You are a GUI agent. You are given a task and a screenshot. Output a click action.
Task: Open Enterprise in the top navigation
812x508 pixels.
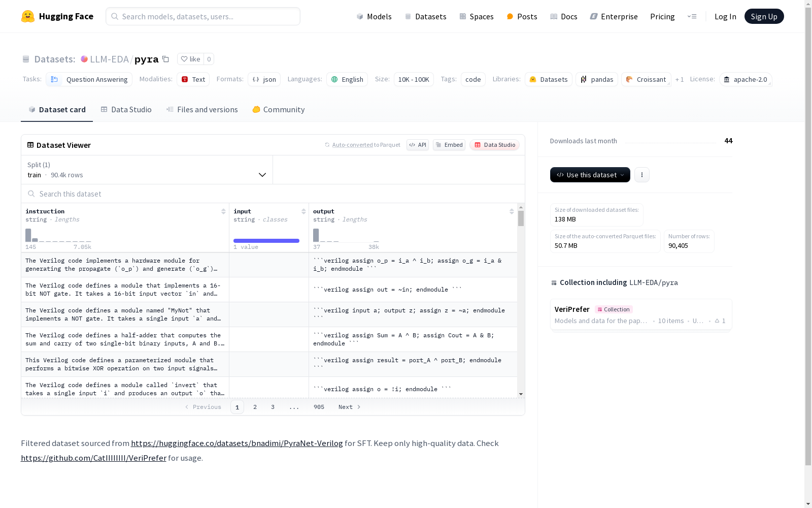pyautogui.click(x=614, y=16)
